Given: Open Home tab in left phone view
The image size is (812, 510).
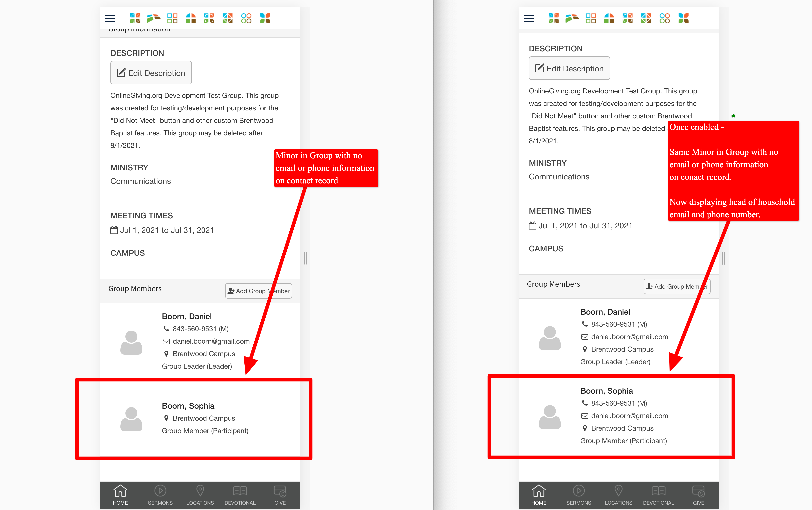Looking at the screenshot, I should pos(120,495).
